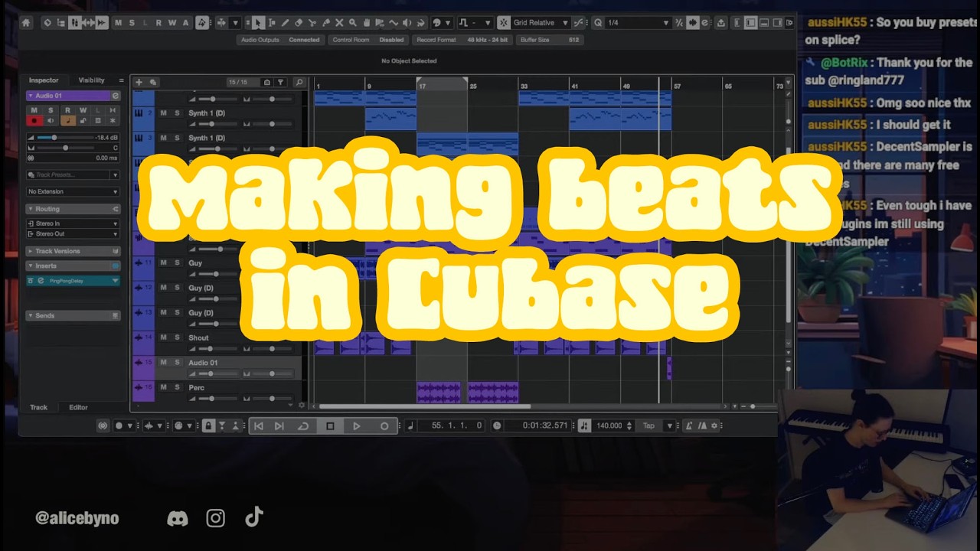The width and height of the screenshot is (980, 551).
Task: Click bar 33 on the timeline ruler
Action: tap(524, 86)
